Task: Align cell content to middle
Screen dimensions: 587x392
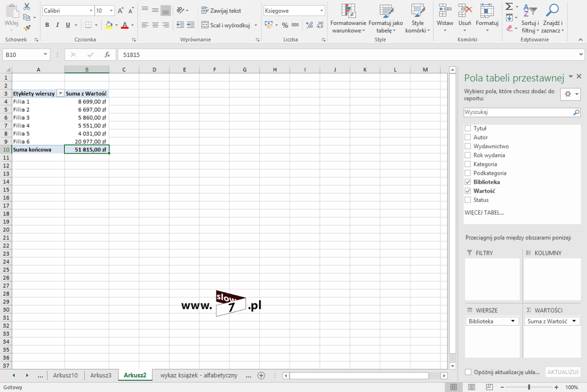Action: [155, 10]
